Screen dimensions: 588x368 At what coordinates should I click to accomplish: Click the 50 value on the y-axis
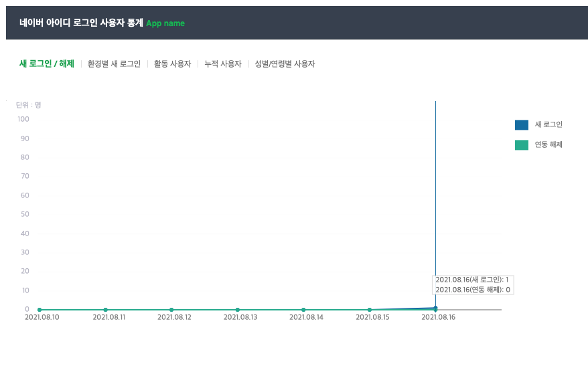coord(25,214)
